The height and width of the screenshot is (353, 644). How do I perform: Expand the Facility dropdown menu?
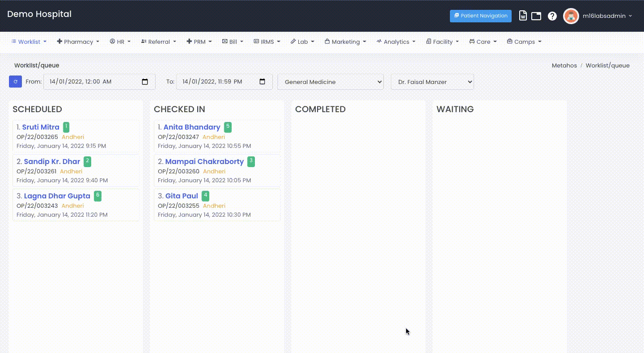pyautogui.click(x=443, y=42)
